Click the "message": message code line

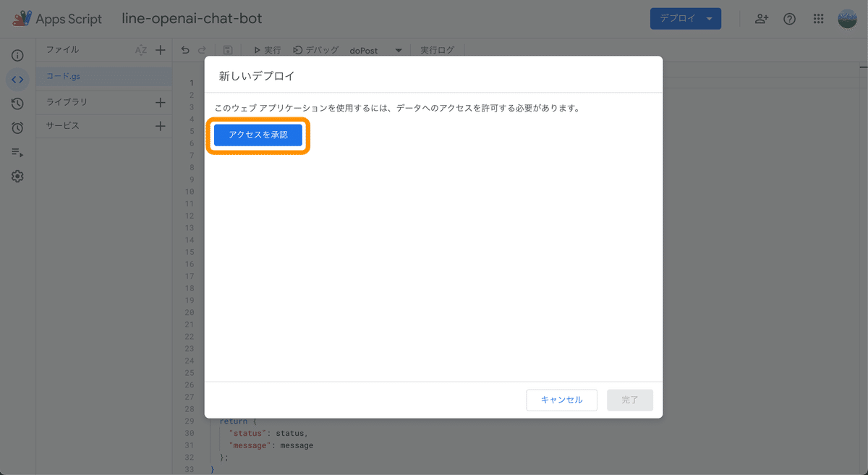coord(271,445)
